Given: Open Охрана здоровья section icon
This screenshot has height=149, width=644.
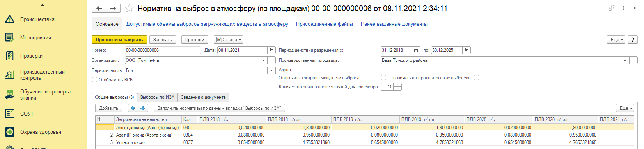Looking at the screenshot, I should pos(10,132).
